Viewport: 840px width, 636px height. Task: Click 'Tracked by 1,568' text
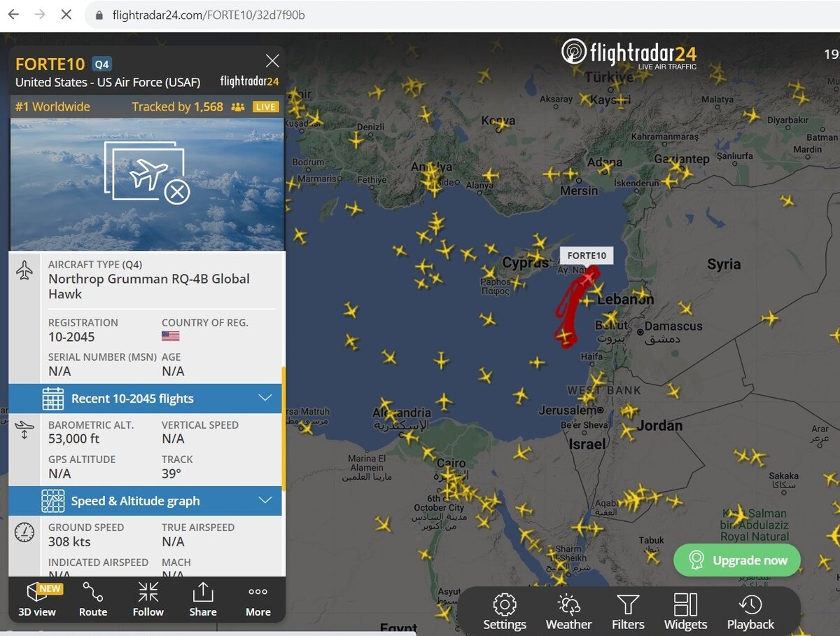pyautogui.click(x=178, y=107)
